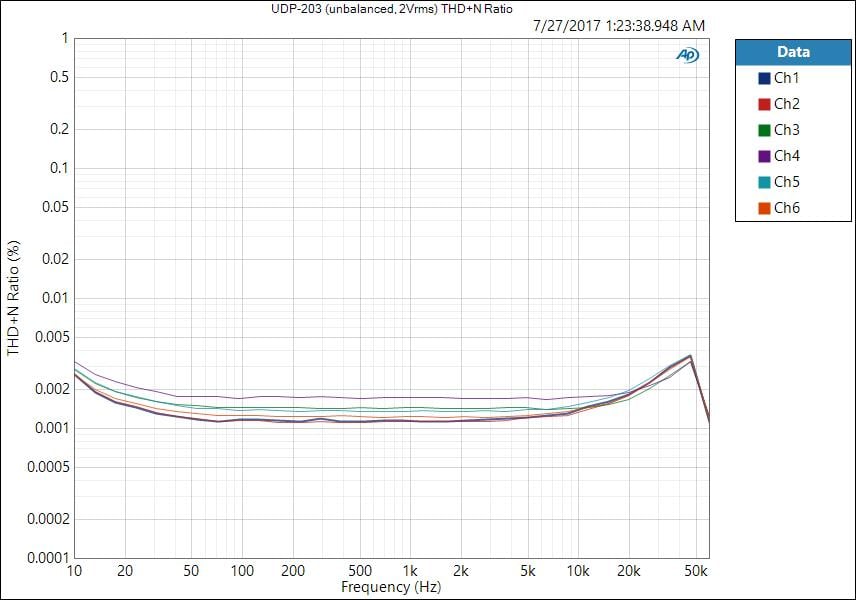The height and width of the screenshot is (600, 856).
Task: Click the 0.5 tick on the vertical axis
Action: pyautogui.click(x=58, y=77)
